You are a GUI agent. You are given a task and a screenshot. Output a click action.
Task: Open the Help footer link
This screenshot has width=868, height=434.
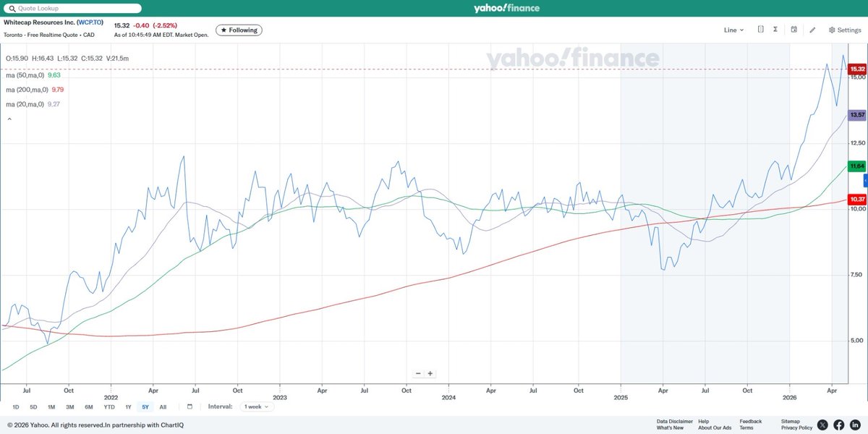click(704, 421)
